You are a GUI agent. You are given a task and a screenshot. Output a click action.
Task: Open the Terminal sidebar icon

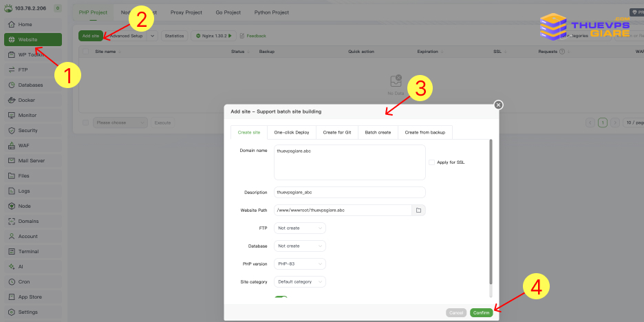click(12, 251)
